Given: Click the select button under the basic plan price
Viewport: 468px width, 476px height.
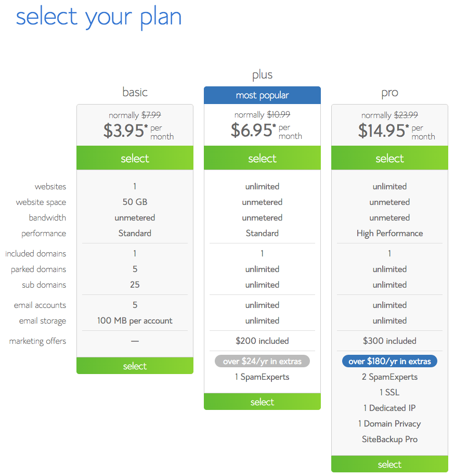Looking at the screenshot, I should pyautogui.click(x=135, y=158).
